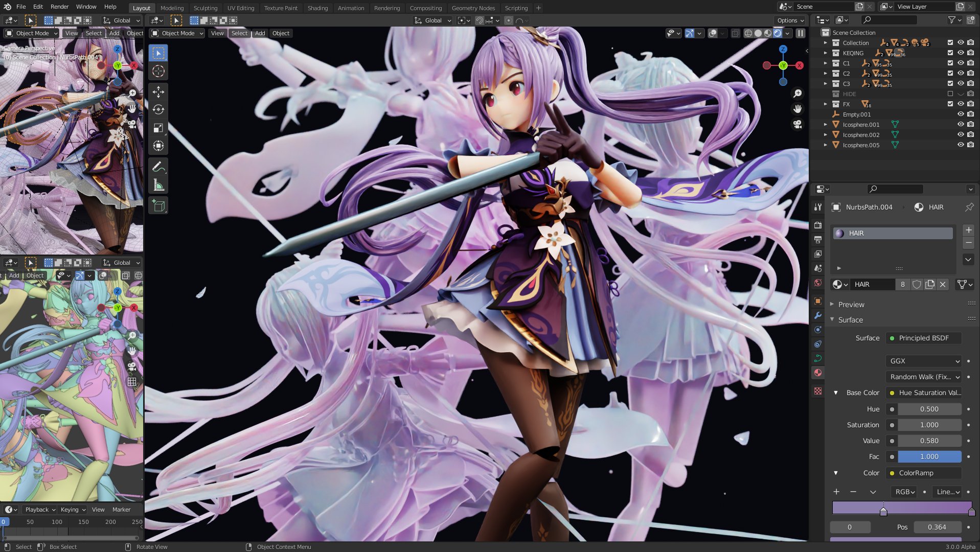
Task: Click the main viewport zoom magnifier icon
Action: 797,94
